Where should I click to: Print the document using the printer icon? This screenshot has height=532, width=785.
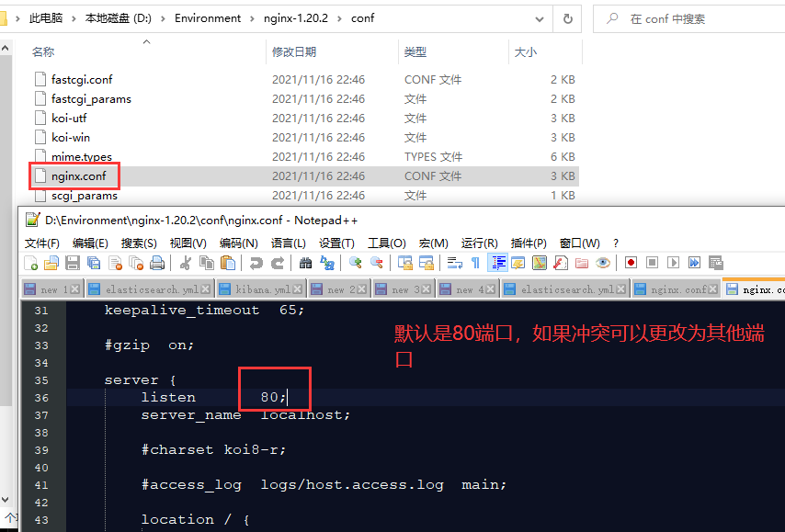157,263
